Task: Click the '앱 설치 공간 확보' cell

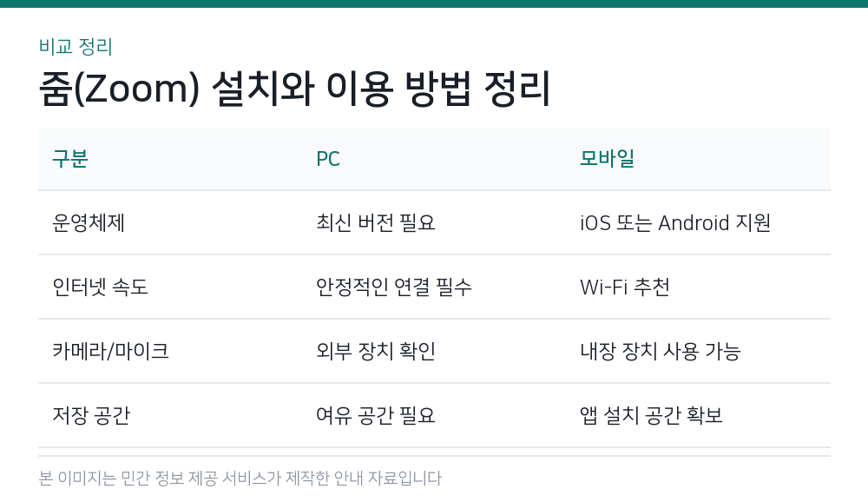Action: click(651, 415)
